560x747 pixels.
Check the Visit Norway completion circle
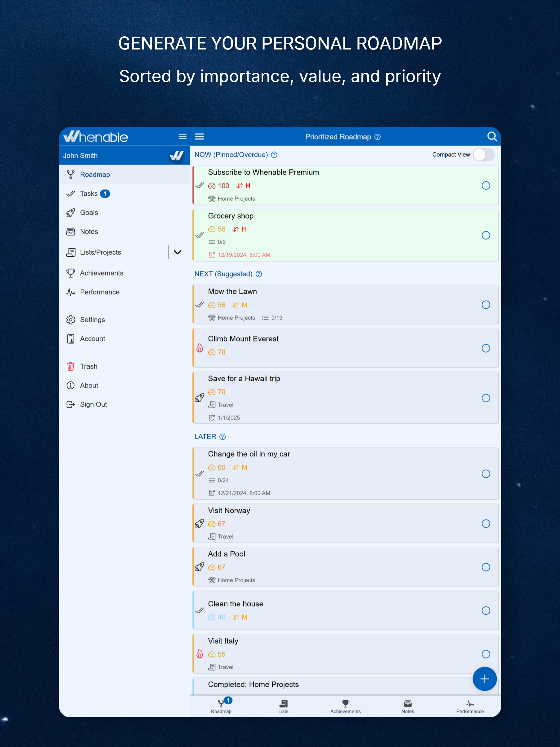pyautogui.click(x=486, y=523)
